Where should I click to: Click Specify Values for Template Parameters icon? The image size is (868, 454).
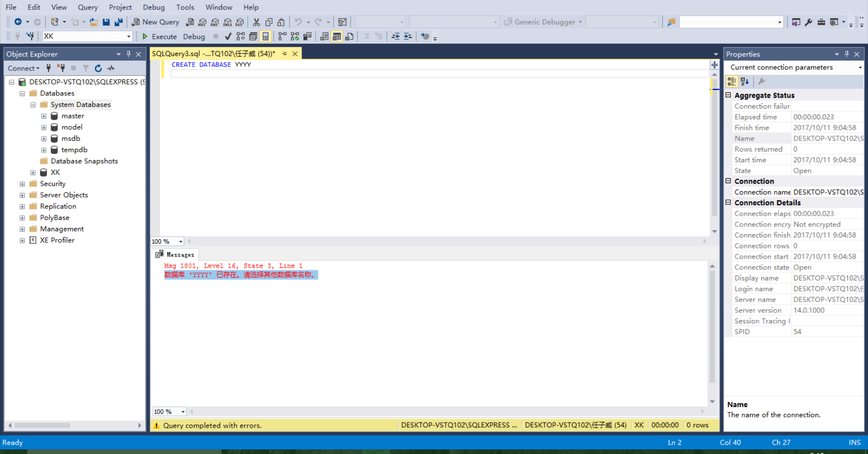425,36
